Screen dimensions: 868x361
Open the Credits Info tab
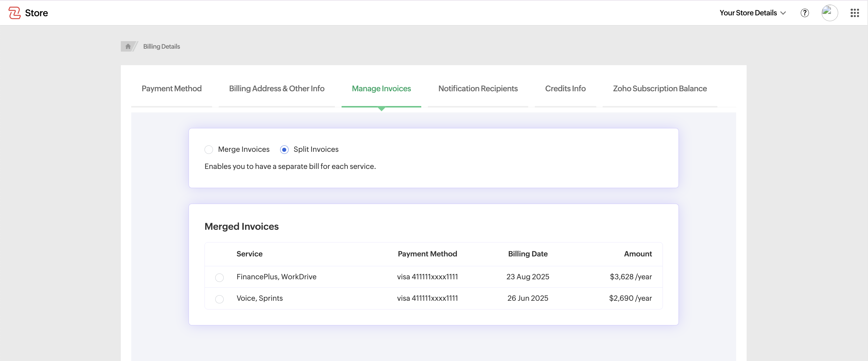coord(565,89)
